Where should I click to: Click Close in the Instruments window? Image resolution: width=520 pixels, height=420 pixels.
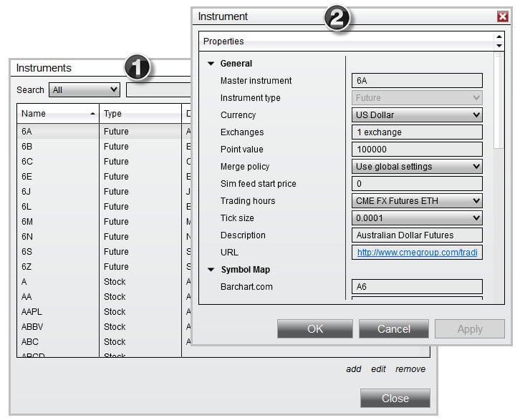pyautogui.click(x=395, y=398)
